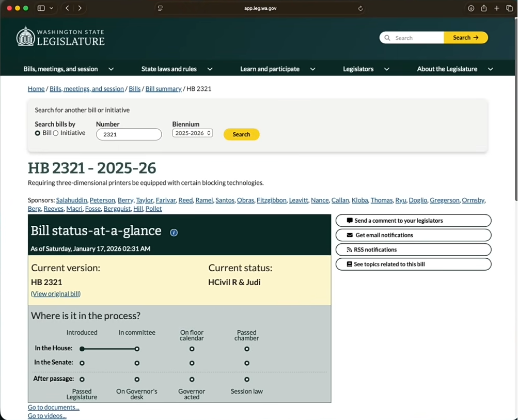This screenshot has height=420, width=518.
Task: Click Send a comment to your legislators
Action: (x=413, y=221)
